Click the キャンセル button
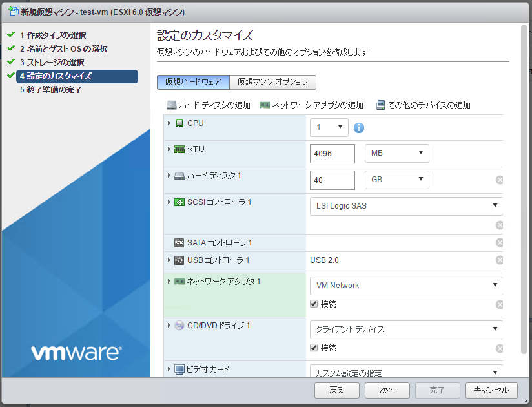532x407 pixels. click(491, 390)
